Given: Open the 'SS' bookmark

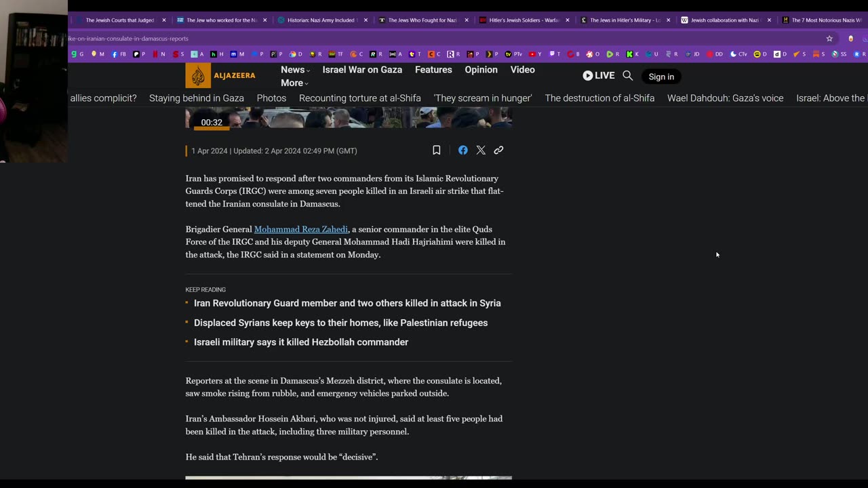Looking at the screenshot, I should 840,54.
